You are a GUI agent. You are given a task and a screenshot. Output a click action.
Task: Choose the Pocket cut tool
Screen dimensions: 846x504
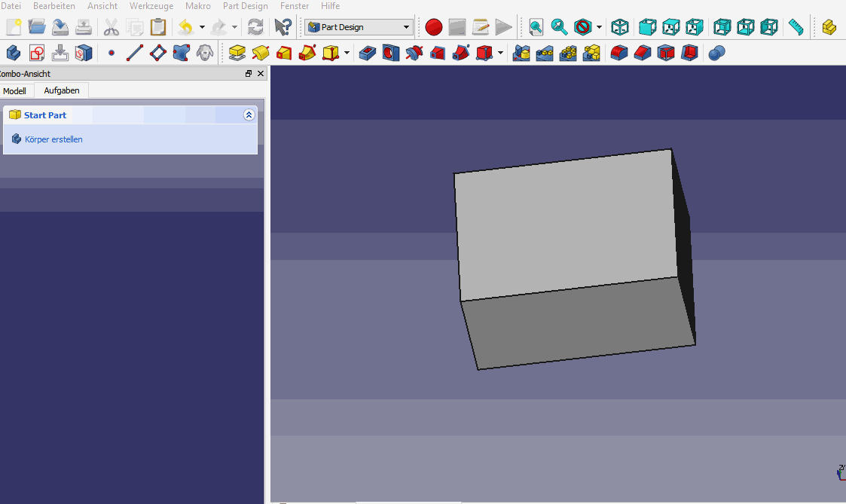point(368,53)
